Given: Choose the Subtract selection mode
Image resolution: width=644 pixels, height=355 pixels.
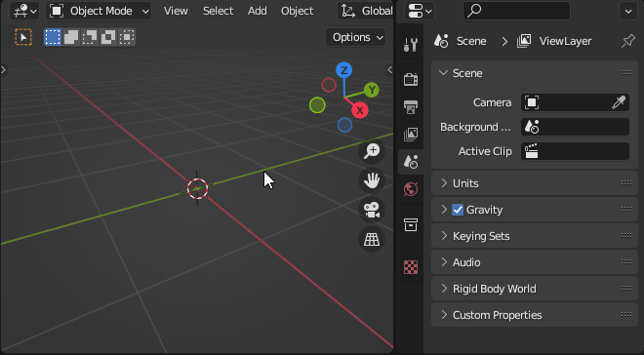Looking at the screenshot, I should point(90,37).
